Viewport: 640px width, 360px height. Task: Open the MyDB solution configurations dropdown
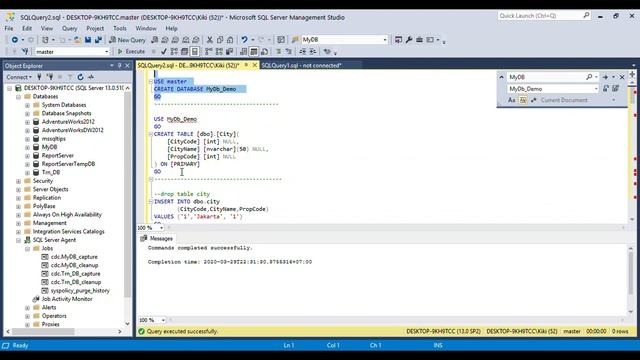pyautogui.click(x=385, y=40)
